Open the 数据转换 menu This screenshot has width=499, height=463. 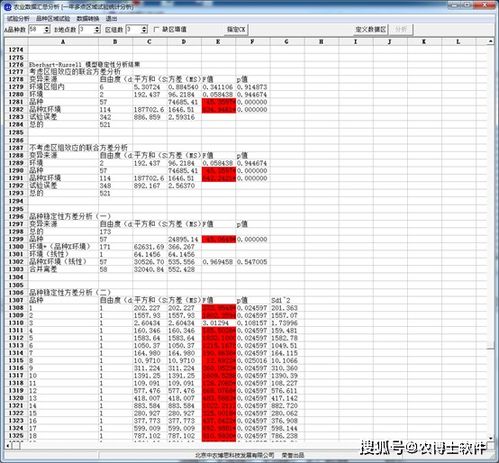coord(88,18)
